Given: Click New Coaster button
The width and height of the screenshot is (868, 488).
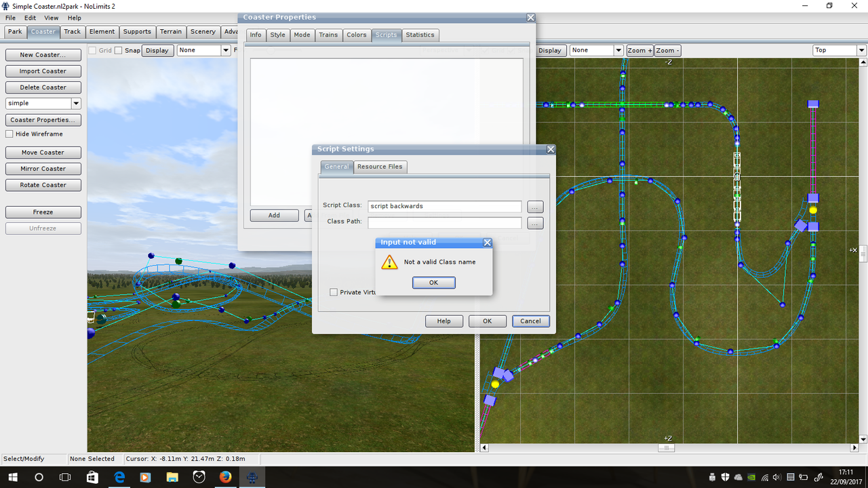Looking at the screenshot, I should 43,55.
